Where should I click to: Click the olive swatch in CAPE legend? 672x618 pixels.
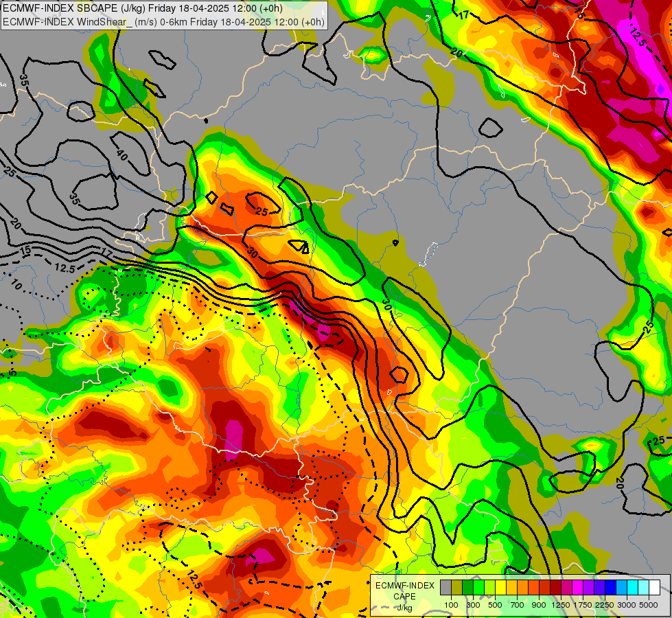[x=457, y=588]
